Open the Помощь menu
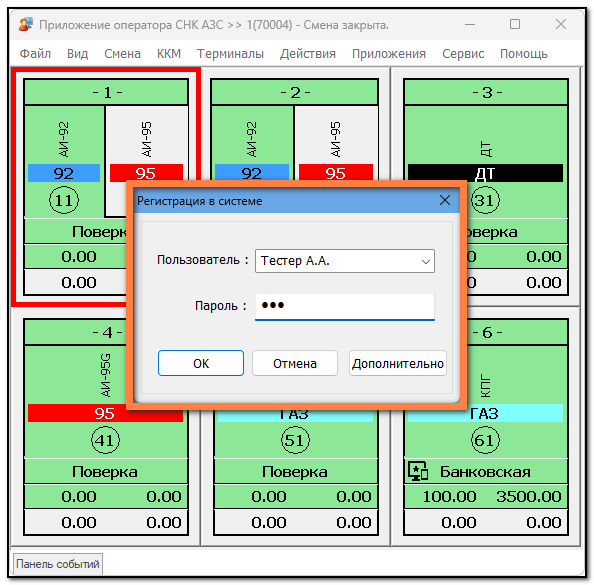The image size is (594, 585). (524, 54)
